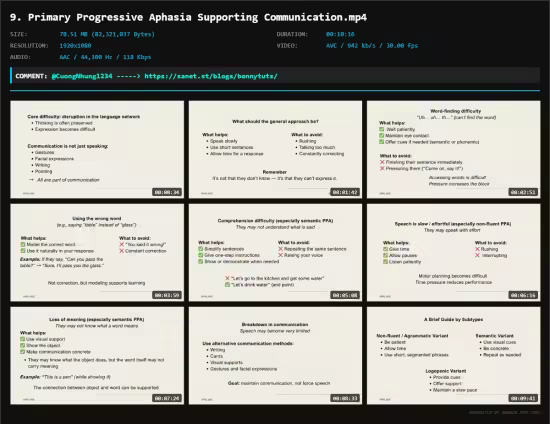Click green check beside 'Offer cues if needed'
The image size is (550, 424).
click(x=382, y=142)
